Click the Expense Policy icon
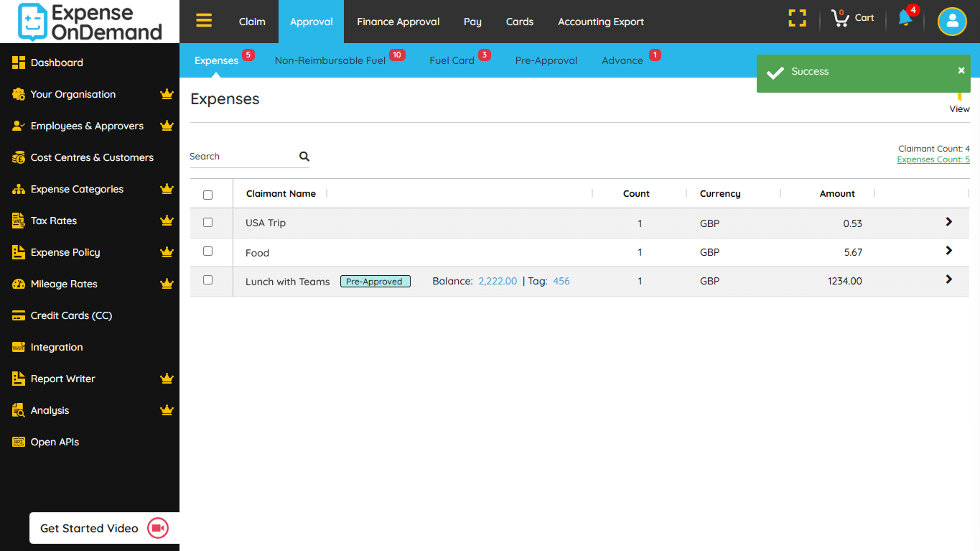Screen dimensions: 980x551 [19, 252]
